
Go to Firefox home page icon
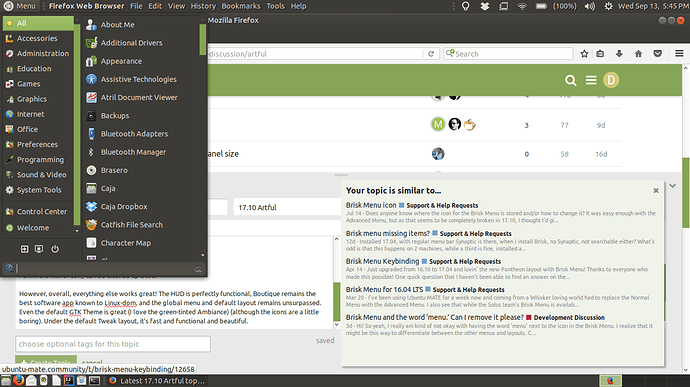click(639, 54)
